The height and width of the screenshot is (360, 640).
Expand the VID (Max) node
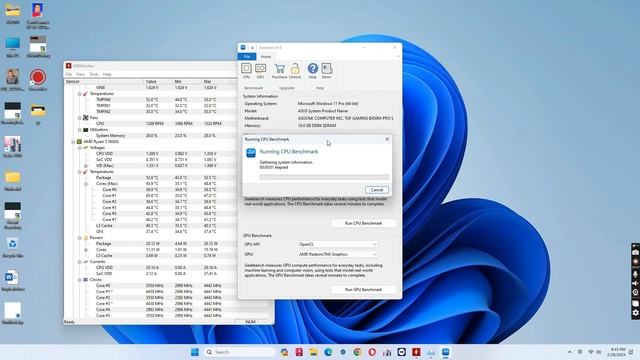86,166
